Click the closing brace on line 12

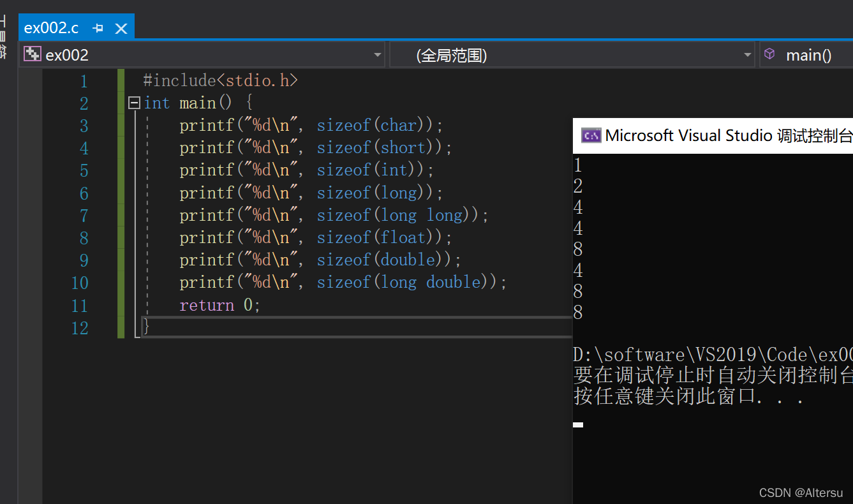pos(147,327)
